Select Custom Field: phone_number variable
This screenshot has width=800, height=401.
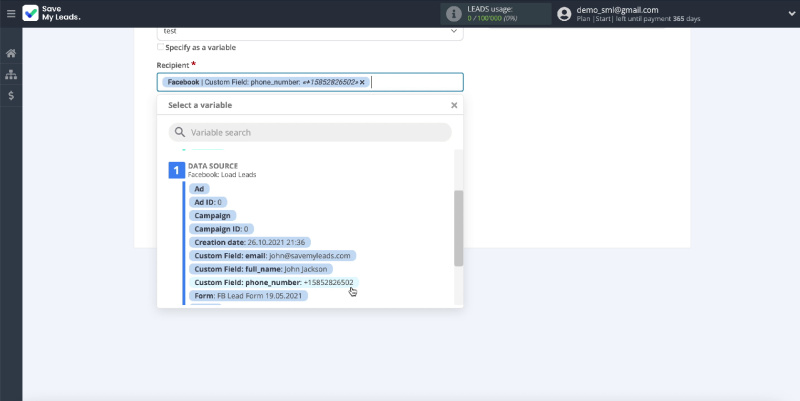click(x=274, y=282)
